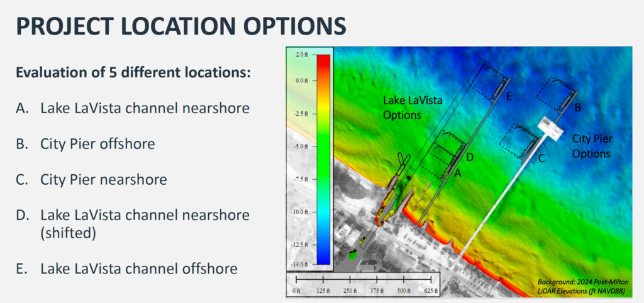Click the "City Pier Options" map label

click(591, 145)
